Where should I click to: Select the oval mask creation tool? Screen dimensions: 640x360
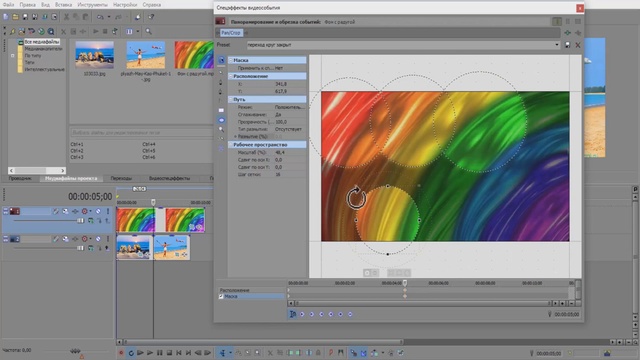[221, 120]
